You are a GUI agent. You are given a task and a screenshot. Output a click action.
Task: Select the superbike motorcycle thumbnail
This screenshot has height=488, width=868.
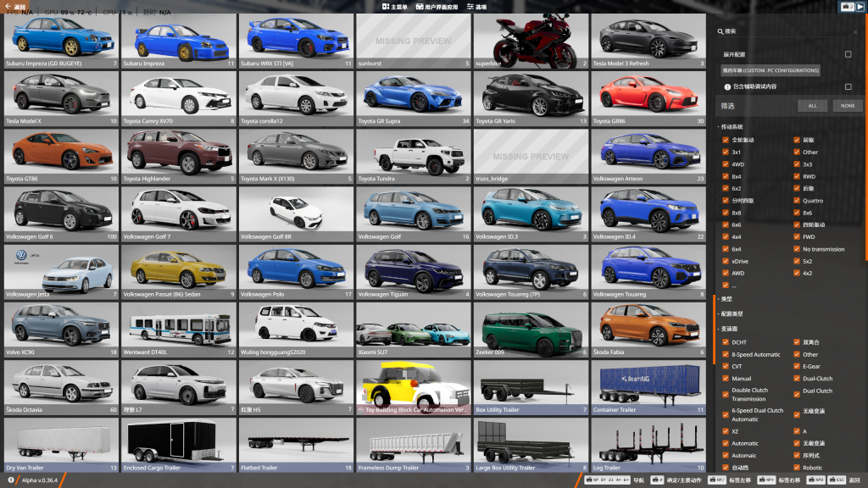[531, 41]
